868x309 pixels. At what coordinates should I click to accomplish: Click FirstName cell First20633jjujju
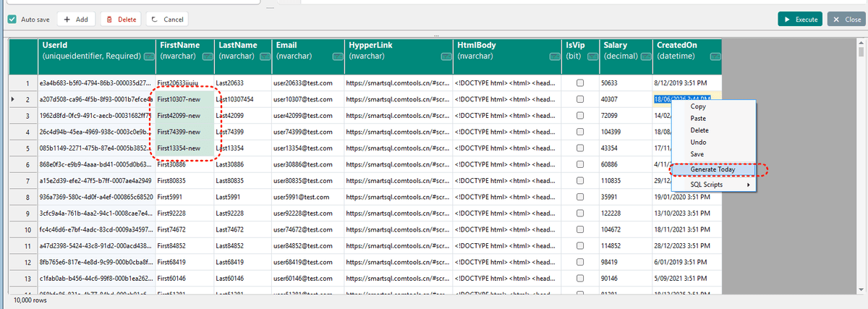pos(183,83)
